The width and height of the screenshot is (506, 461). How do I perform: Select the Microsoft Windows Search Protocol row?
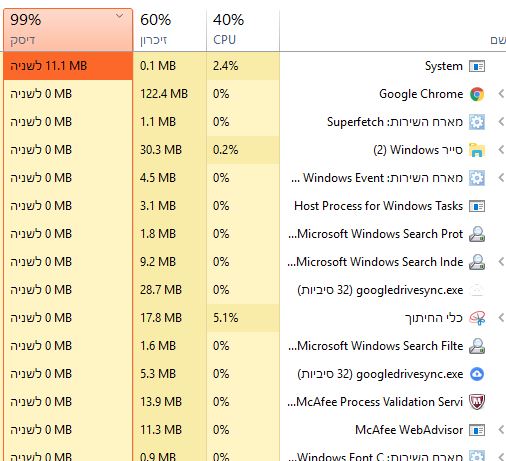pos(255,234)
